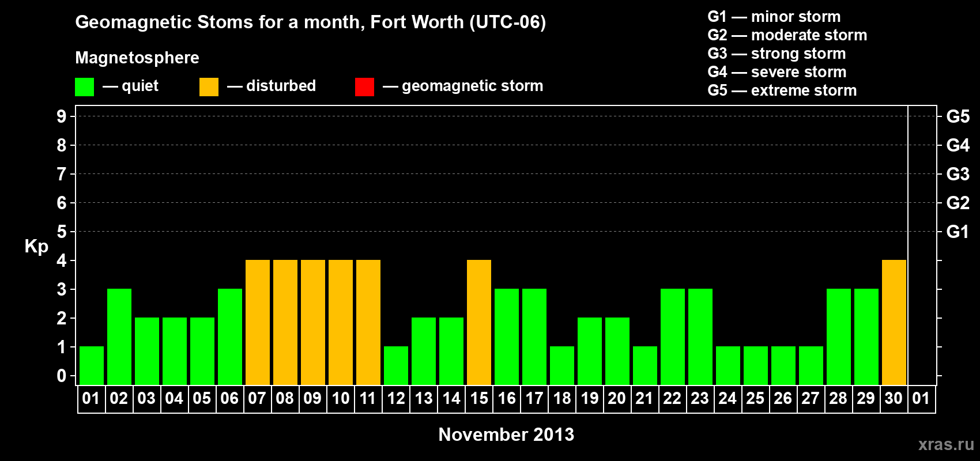Click the orange bar for day 07
Viewport: 980px width, 461px height.
point(258,322)
